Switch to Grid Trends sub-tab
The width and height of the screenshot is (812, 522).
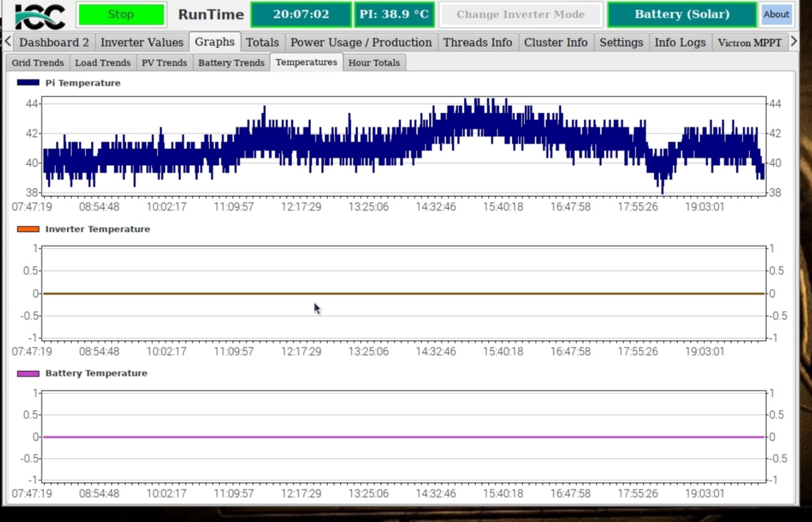click(37, 62)
